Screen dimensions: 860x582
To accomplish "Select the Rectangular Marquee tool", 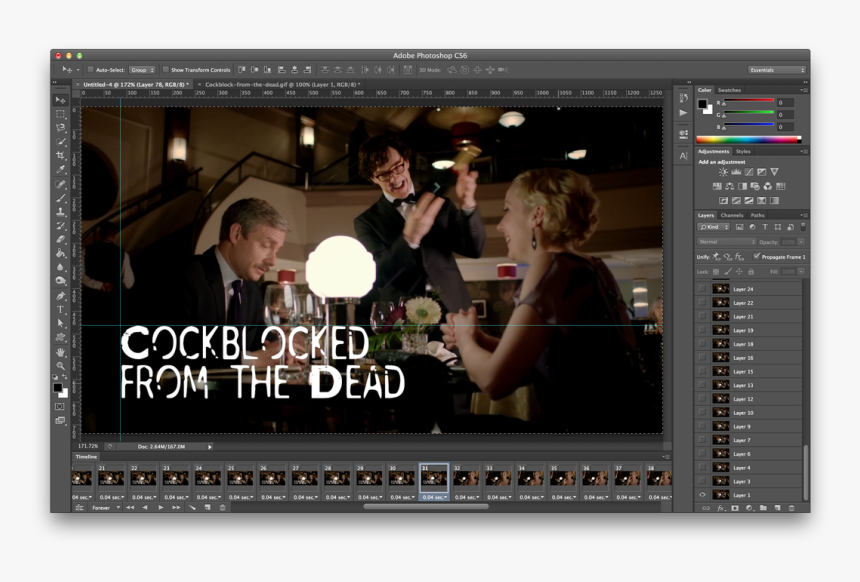I will point(60,114).
